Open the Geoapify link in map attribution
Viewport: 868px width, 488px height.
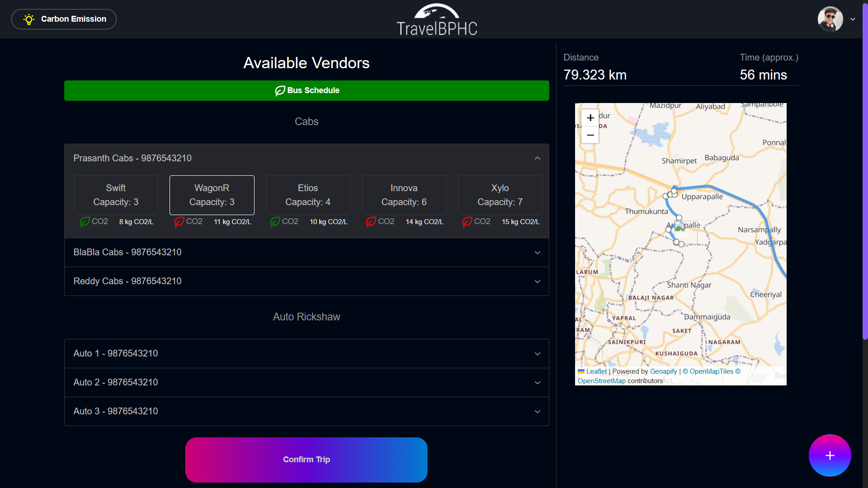663,371
